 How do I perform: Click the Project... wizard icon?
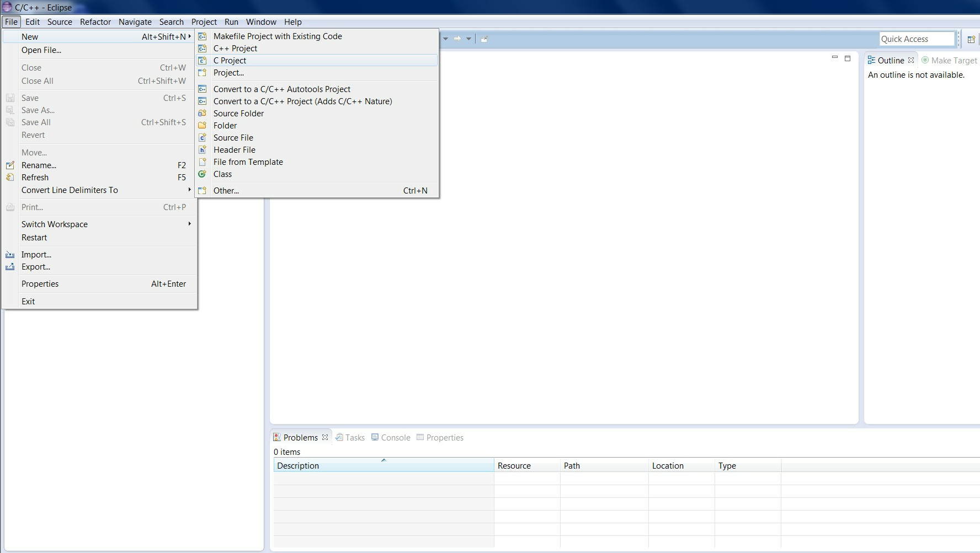pyautogui.click(x=203, y=73)
